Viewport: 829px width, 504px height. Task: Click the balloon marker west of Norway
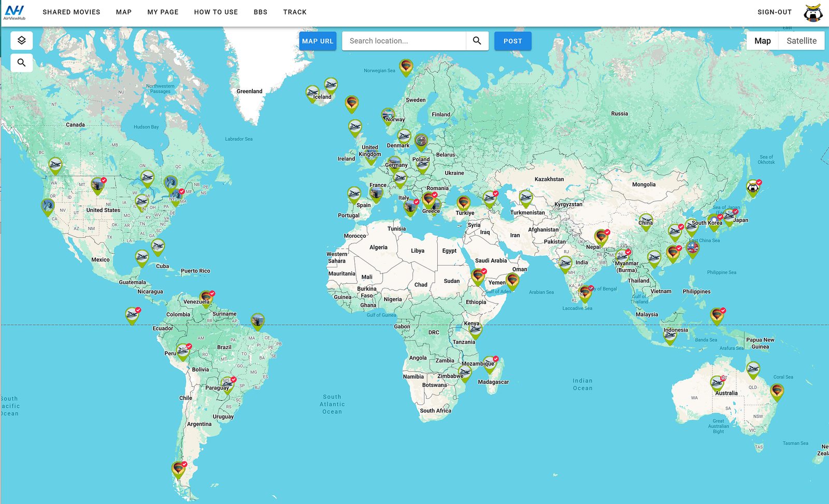tap(352, 104)
